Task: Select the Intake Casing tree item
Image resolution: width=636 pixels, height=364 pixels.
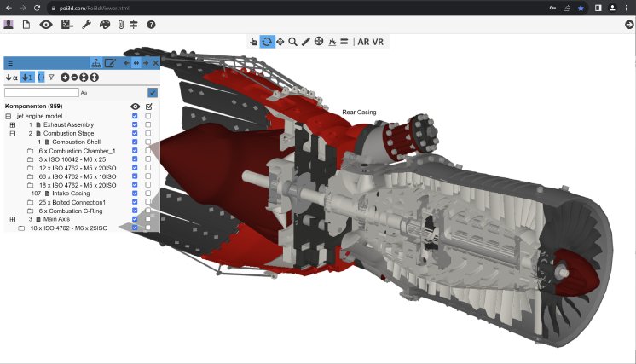Action: click(x=71, y=194)
